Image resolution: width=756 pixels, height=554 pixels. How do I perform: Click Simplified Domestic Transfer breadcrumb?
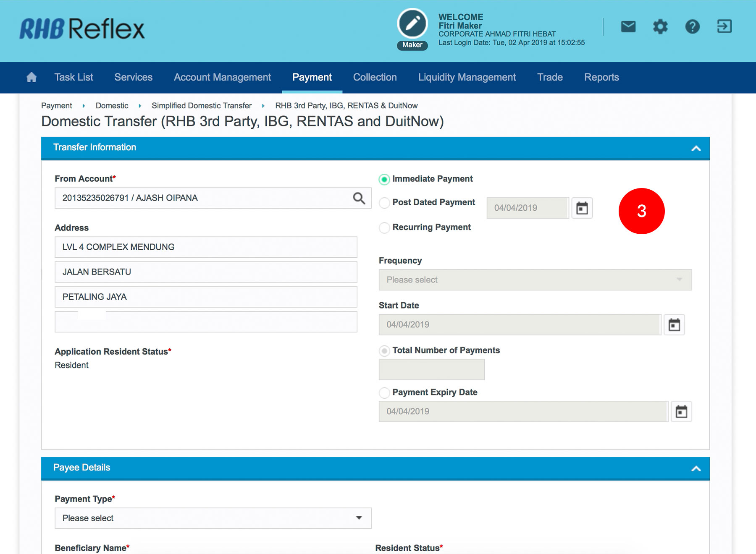202,106
